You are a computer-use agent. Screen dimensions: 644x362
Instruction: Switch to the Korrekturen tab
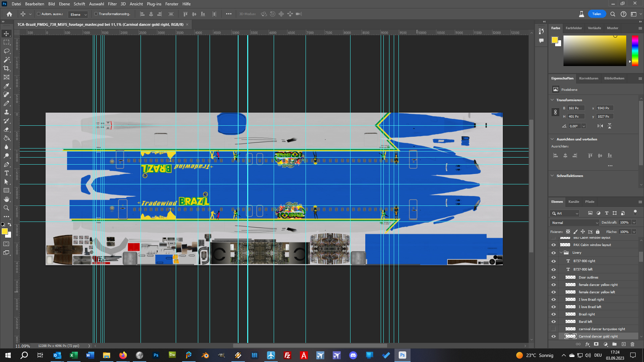tap(588, 78)
